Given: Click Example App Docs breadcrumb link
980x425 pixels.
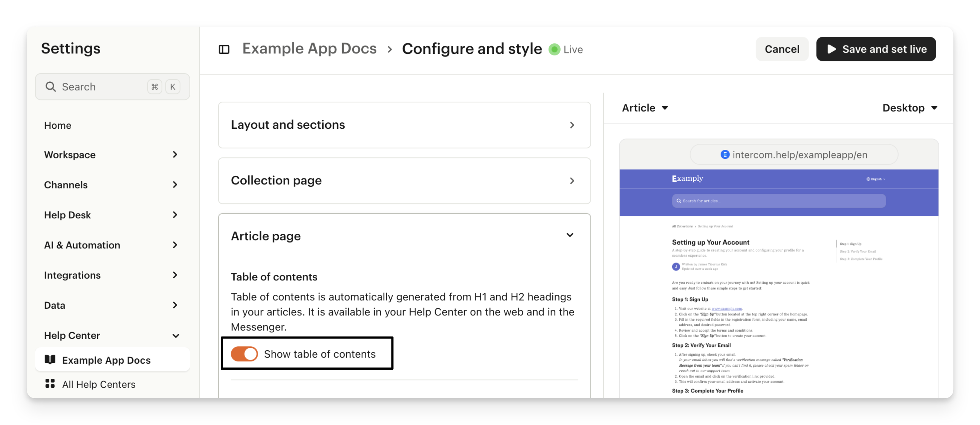Looking at the screenshot, I should pos(309,49).
